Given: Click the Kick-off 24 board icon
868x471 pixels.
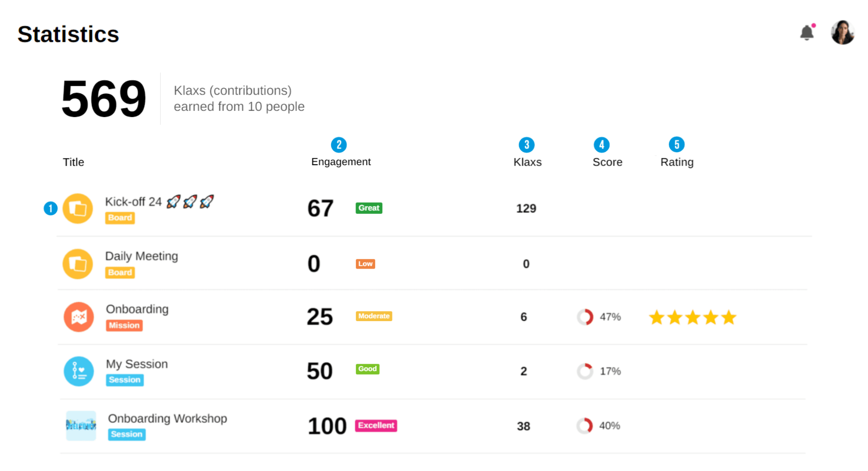Looking at the screenshot, I should 78,209.
